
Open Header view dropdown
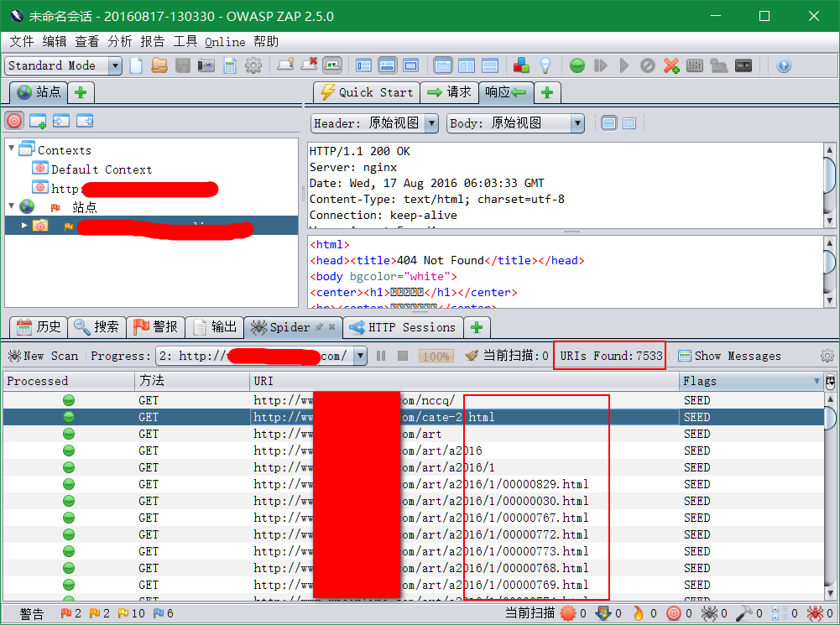point(432,123)
